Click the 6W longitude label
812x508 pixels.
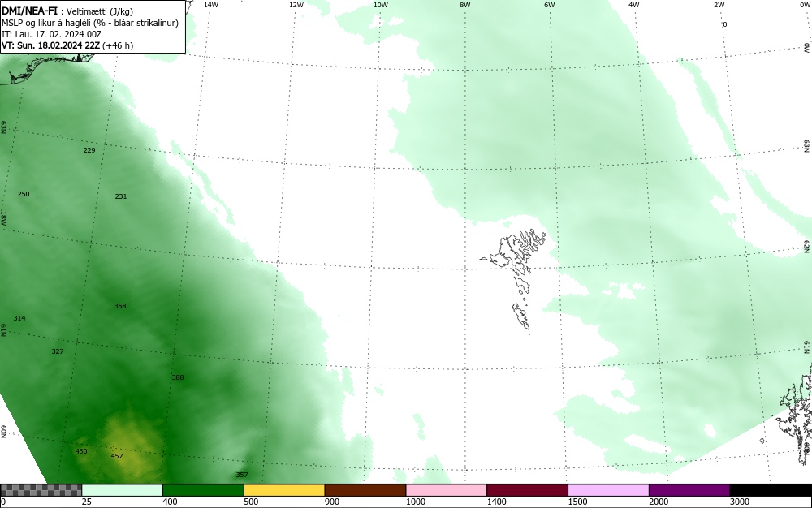pos(550,5)
